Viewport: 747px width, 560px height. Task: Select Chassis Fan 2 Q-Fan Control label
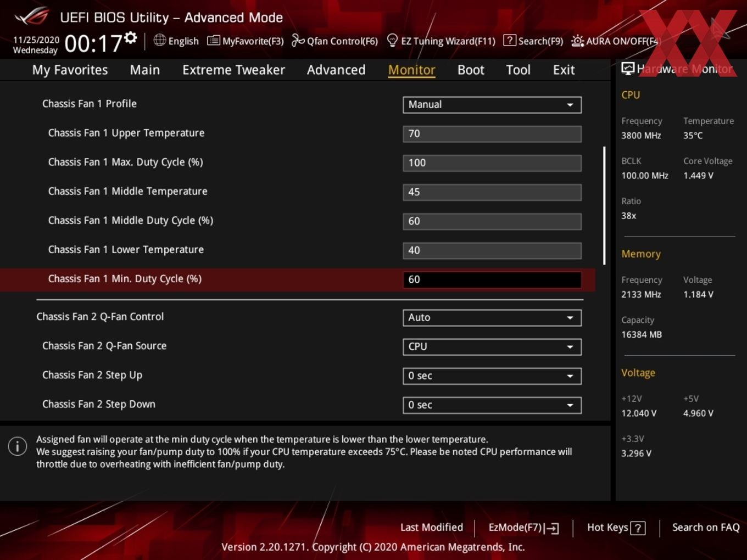tap(100, 317)
